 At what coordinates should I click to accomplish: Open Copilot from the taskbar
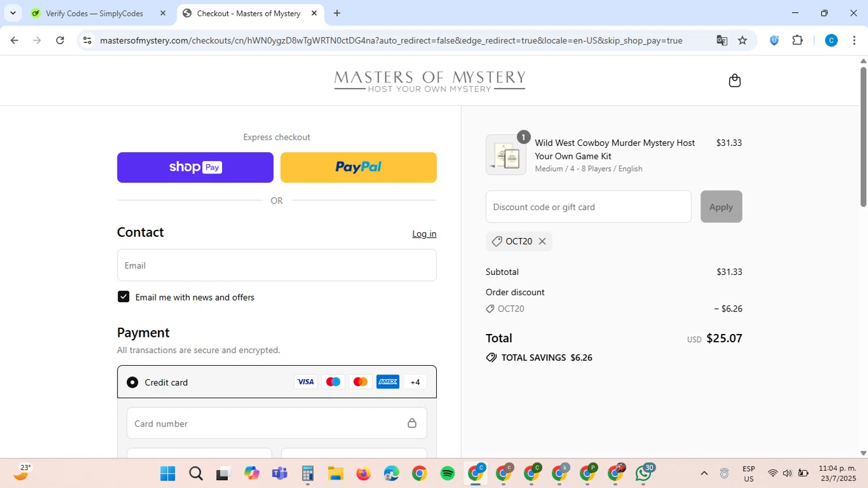[252, 474]
